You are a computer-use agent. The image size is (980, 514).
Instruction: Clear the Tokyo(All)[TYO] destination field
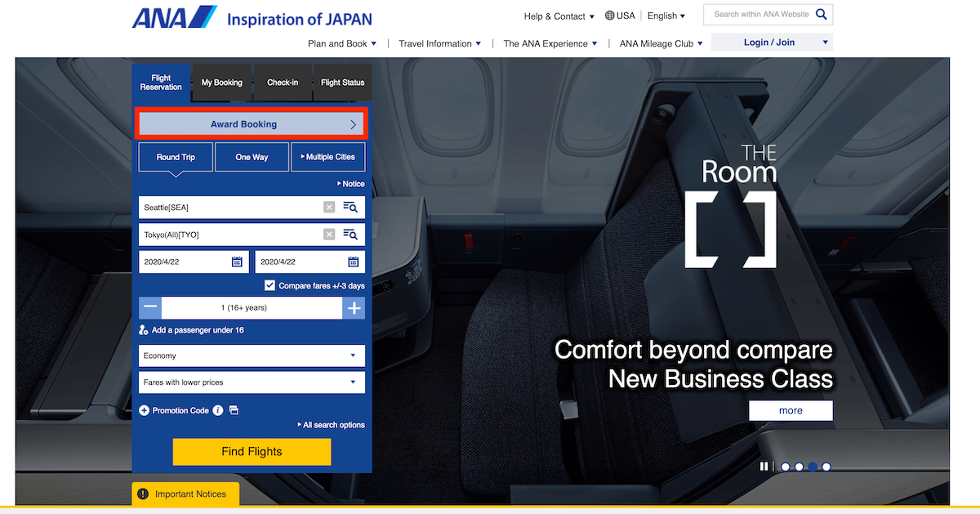329,235
